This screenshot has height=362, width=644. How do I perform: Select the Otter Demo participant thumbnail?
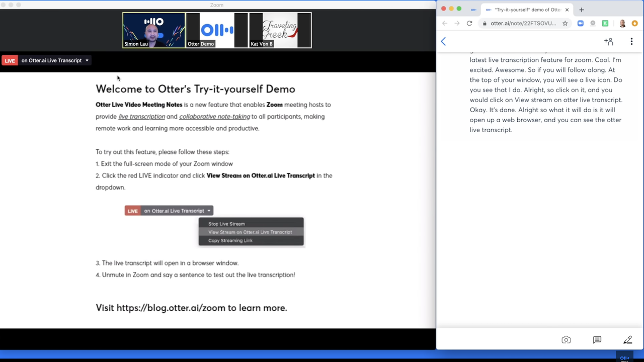[x=217, y=30]
